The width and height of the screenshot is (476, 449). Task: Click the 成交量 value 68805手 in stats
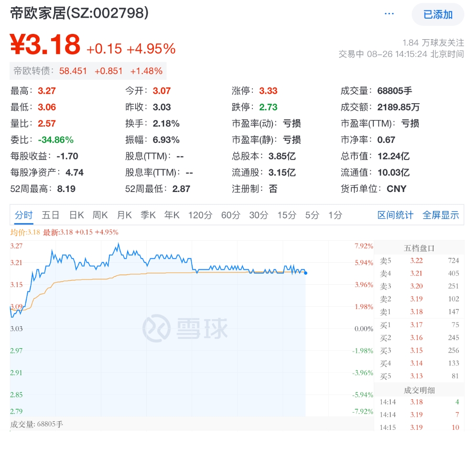pos(395,91)
